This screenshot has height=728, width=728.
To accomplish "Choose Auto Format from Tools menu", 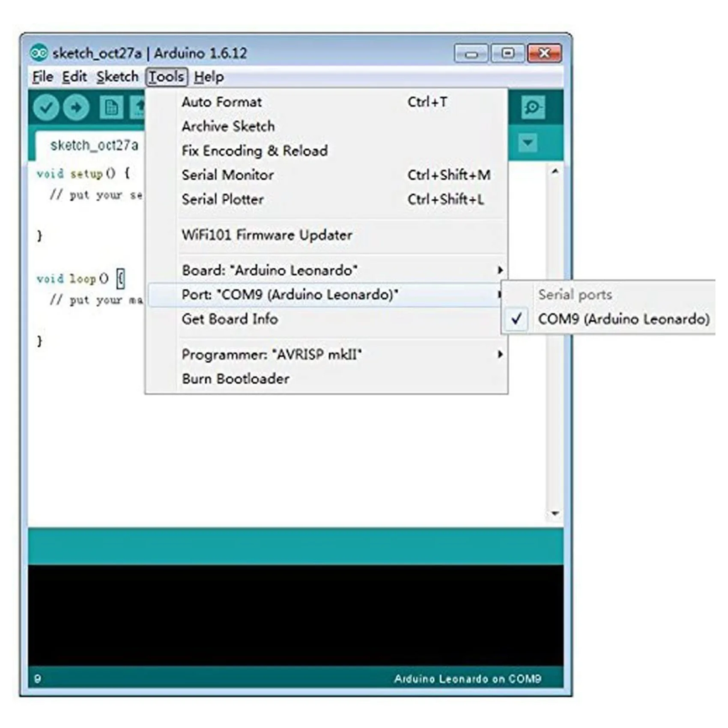I will pos(327,102).
